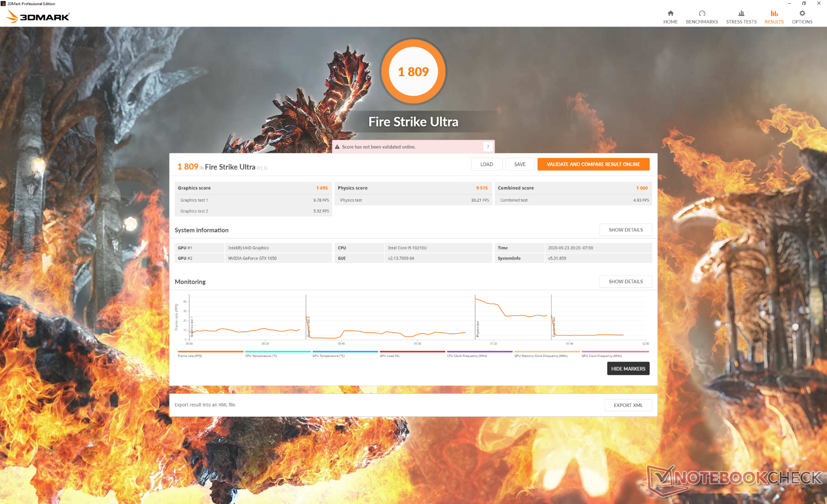
Task: Select the Results chart icon
Action: [774, 13]
